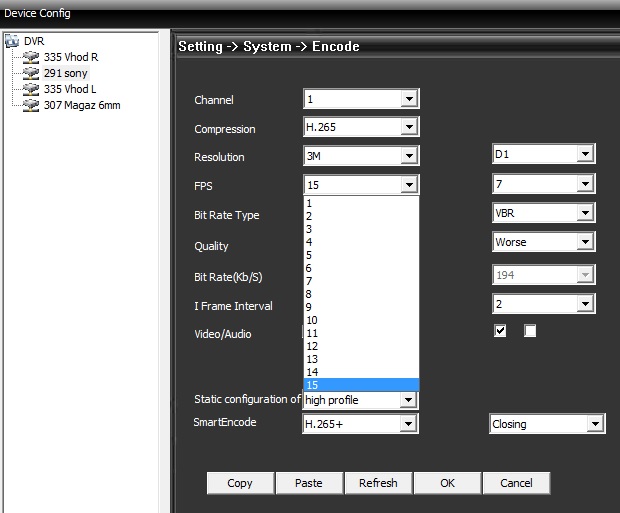
Task: Toggle the unchecked Audio checkbox on right
Action: coord(530,331)
